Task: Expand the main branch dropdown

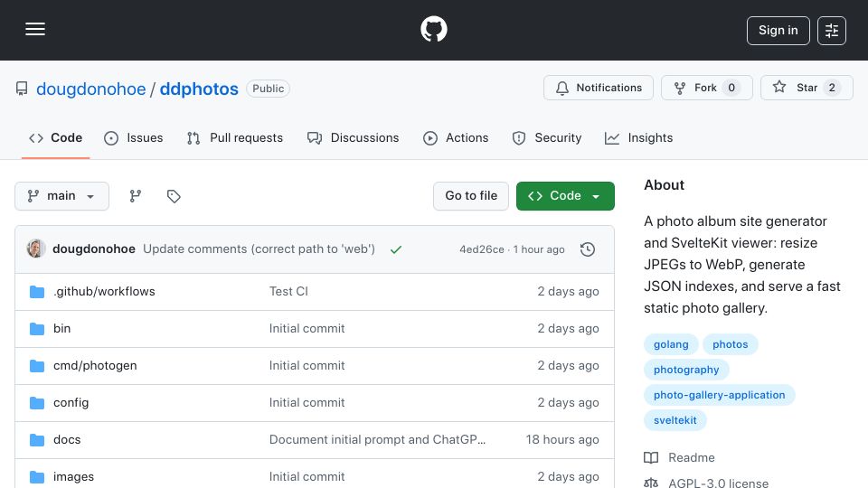Action: 62,196
